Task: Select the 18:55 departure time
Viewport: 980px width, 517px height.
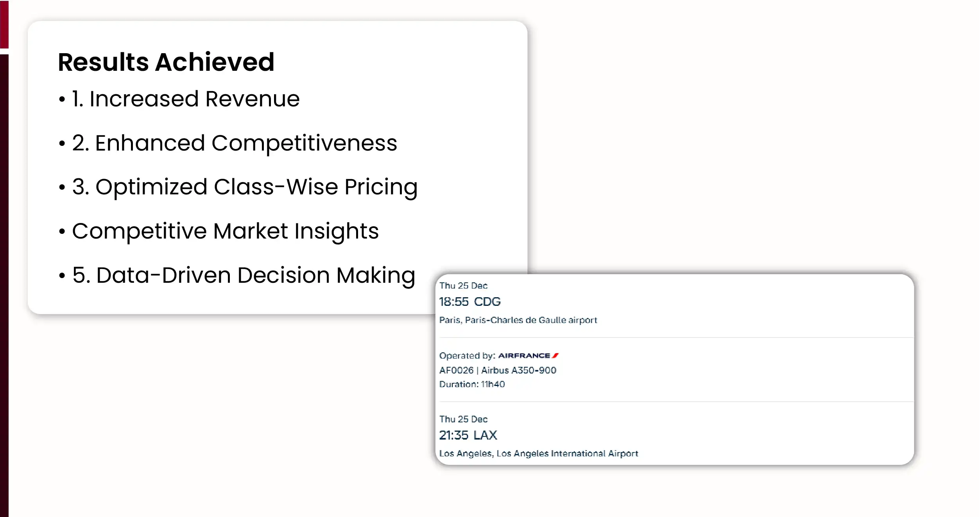Action: click(x=453, y=302)
